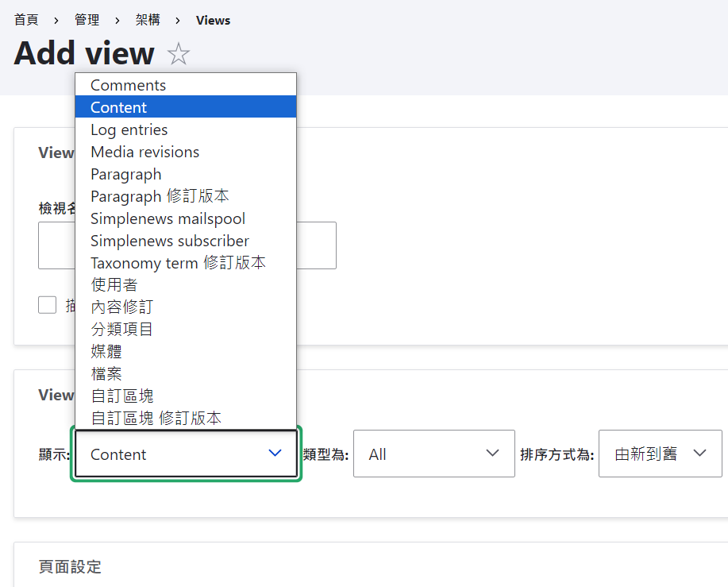728x587 pixels.
Task: Choose Taxonomy term 修訂版本
Action: click(178, 263)
